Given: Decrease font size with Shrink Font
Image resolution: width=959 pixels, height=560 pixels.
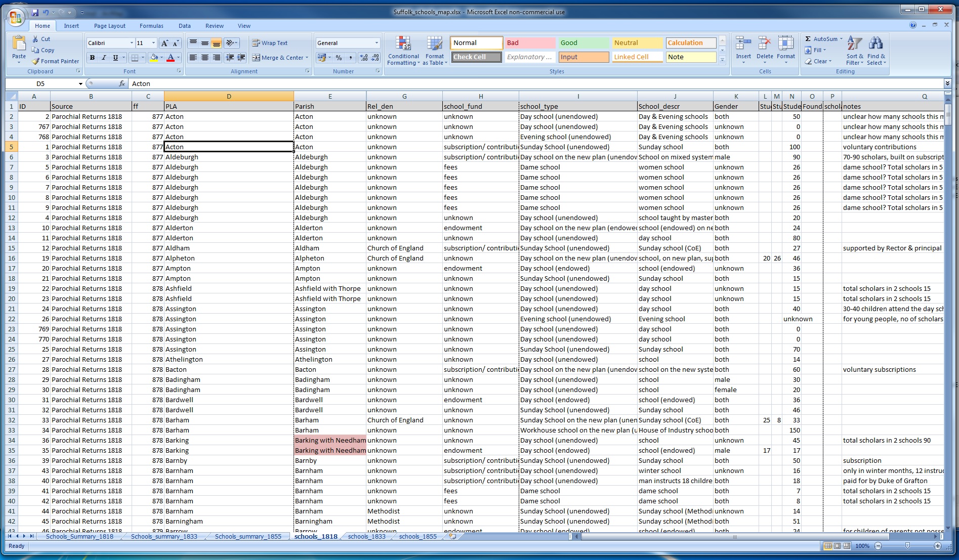Looking at the screenshot, I should (176, 43).
